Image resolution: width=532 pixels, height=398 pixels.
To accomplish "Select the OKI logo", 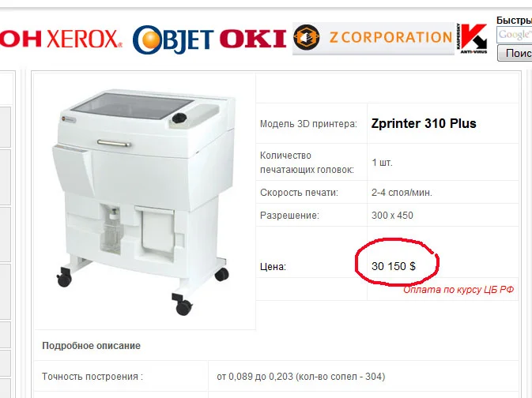I will (x=253, y=39).
